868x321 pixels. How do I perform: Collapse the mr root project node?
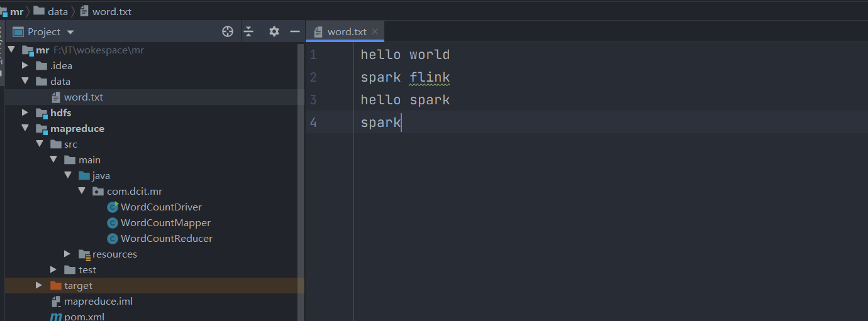point(11,50)
